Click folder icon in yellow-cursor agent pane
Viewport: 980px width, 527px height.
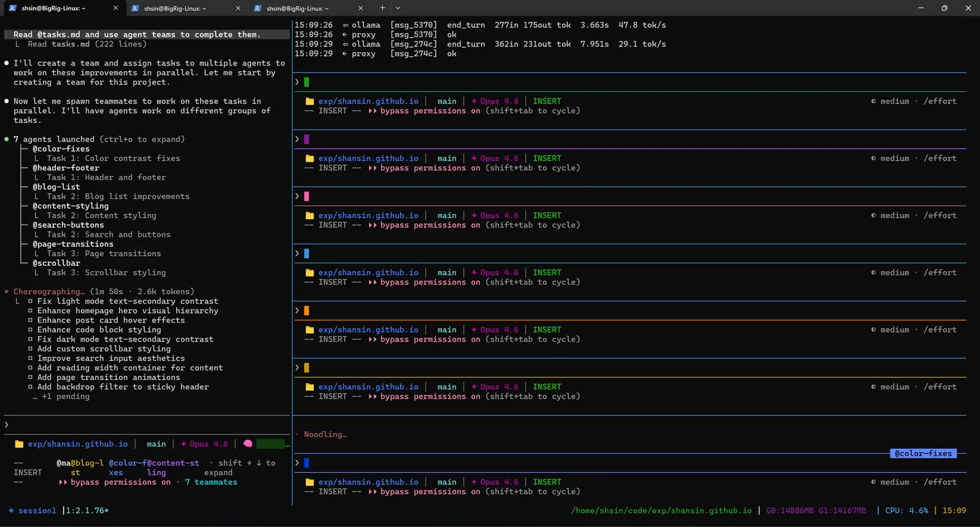pyautogui.click(x=310, y=387)
